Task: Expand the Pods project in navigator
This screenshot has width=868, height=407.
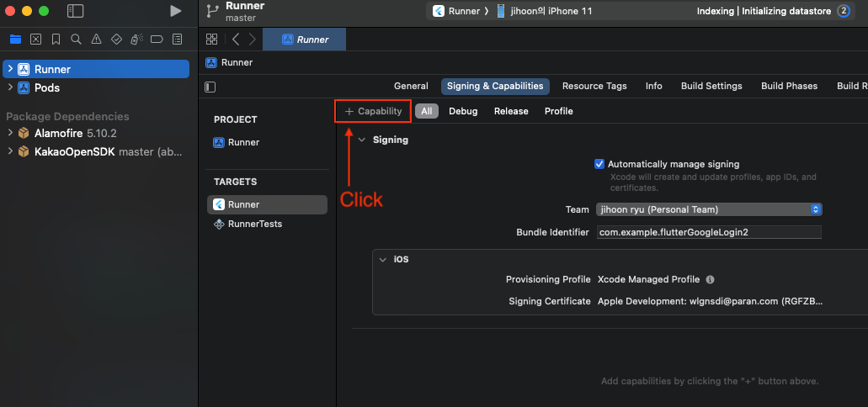Action: [x=10, y=87]
